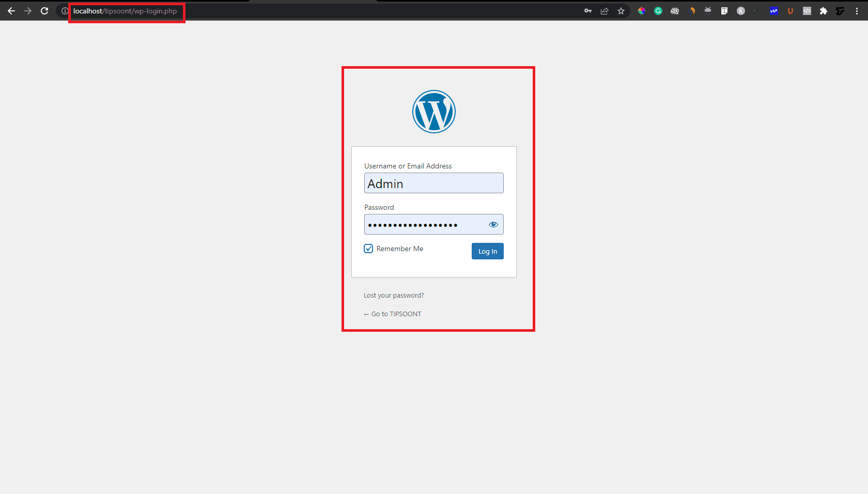Open the colorful color picker extension
The image size is (868, 494).
click(642, 11)
